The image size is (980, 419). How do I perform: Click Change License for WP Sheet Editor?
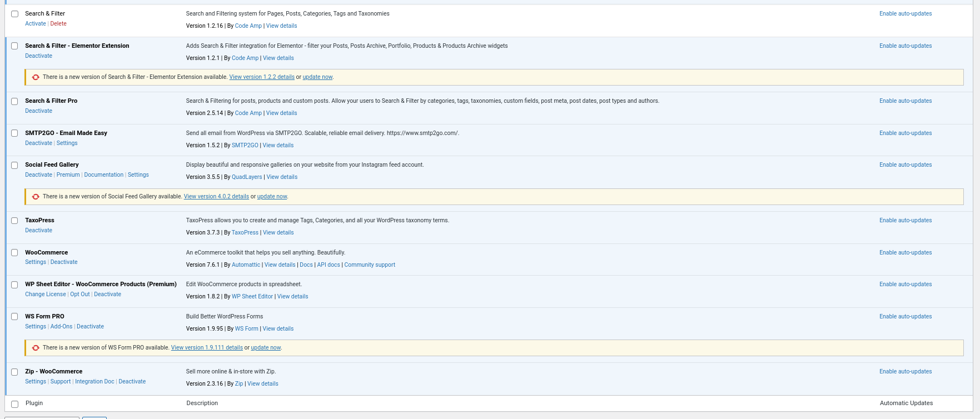(45, 295)
